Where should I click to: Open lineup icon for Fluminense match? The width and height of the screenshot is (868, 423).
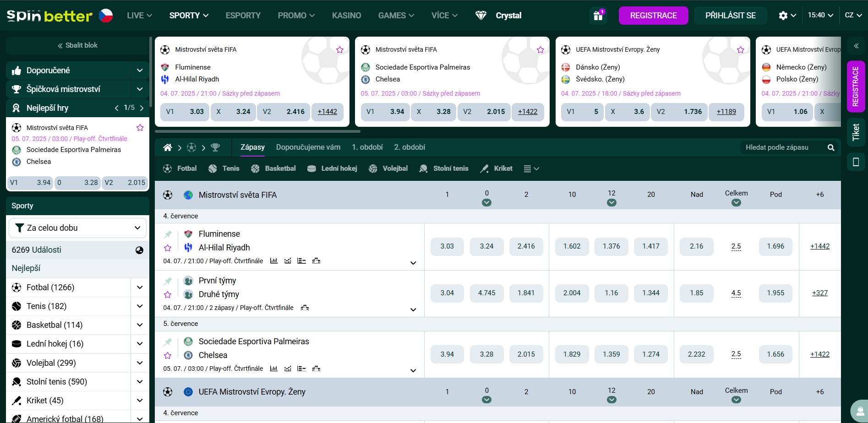click(x=301, y=261)
